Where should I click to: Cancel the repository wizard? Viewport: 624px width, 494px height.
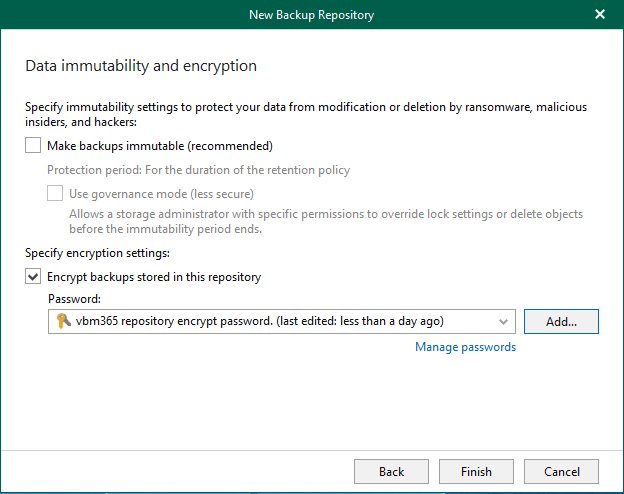click(x=561, y=471)
